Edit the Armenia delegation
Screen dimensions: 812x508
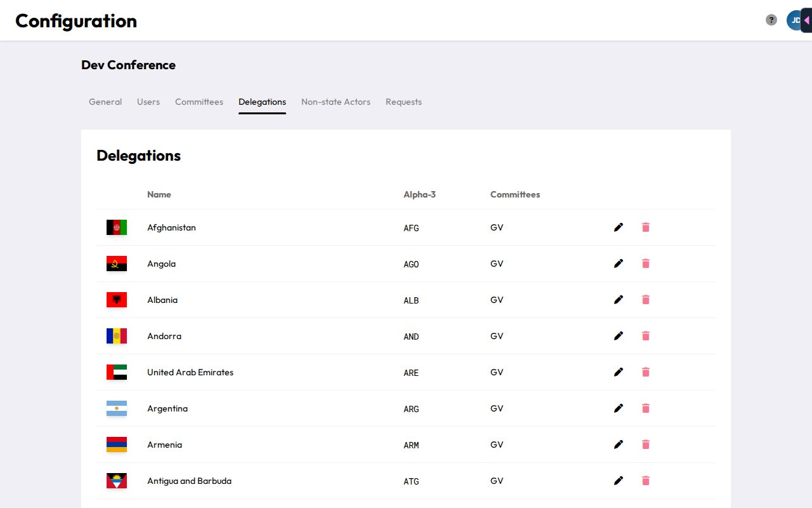pos(619,444)
